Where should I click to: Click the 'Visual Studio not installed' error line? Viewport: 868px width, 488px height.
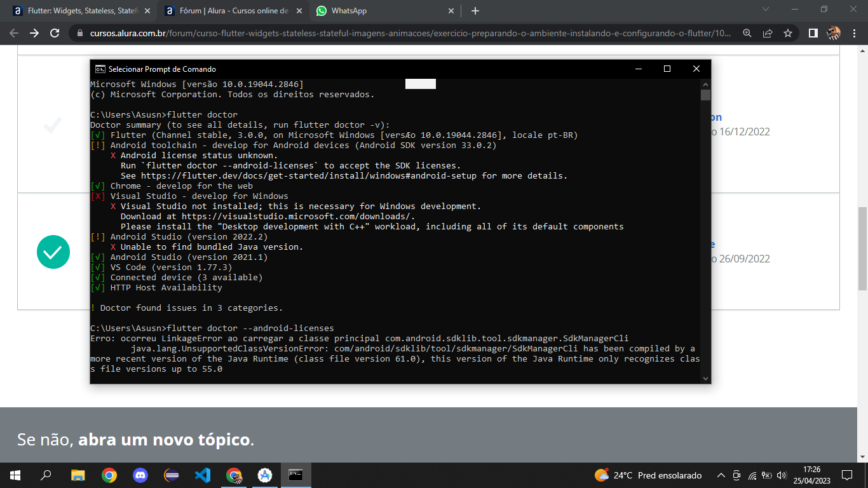[x=296, y=207]
